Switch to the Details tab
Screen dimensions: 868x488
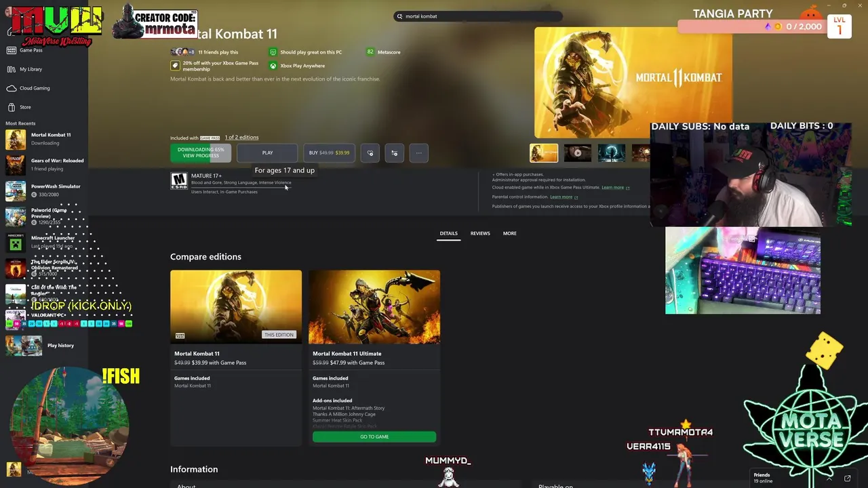click(448, 234)
